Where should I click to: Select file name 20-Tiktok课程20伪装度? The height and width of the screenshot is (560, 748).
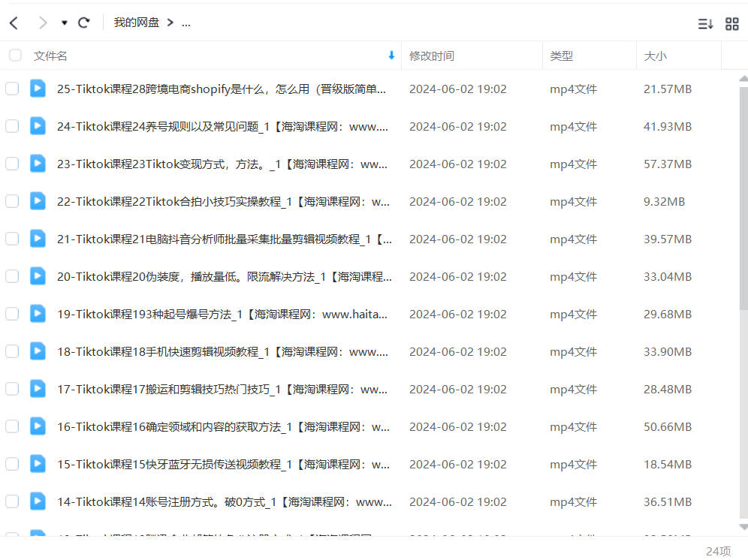(x=225, y=277)
